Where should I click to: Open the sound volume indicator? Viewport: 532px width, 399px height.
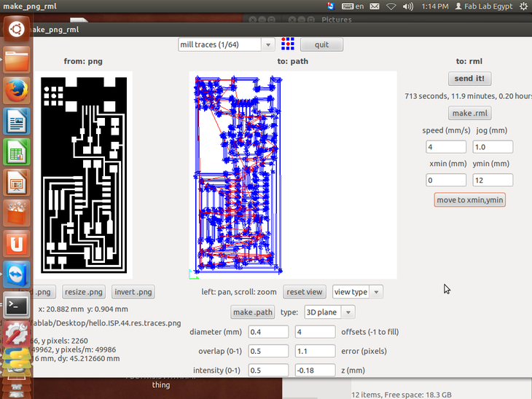tap(408, 6)
